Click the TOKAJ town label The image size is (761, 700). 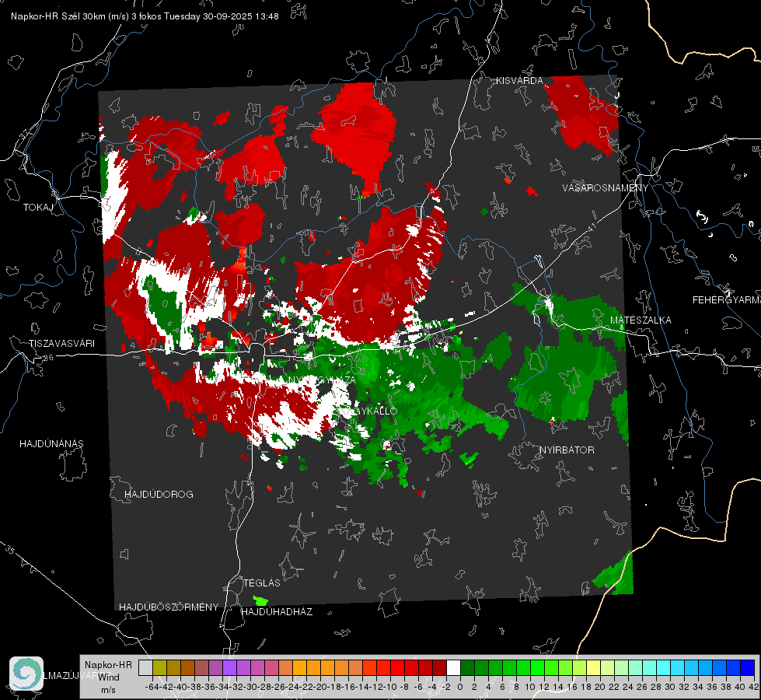tap(38, 208)
